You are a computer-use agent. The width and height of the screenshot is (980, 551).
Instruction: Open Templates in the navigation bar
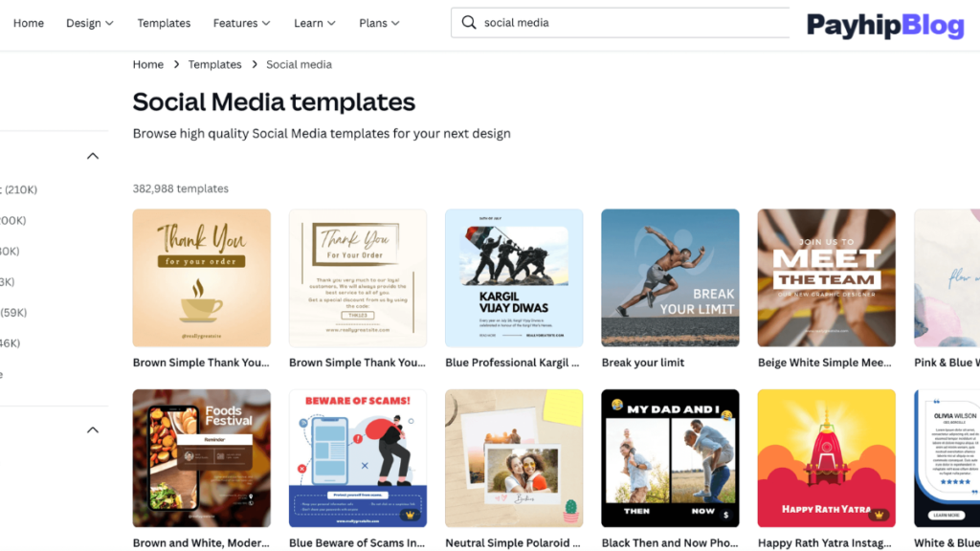click(164, 23)
